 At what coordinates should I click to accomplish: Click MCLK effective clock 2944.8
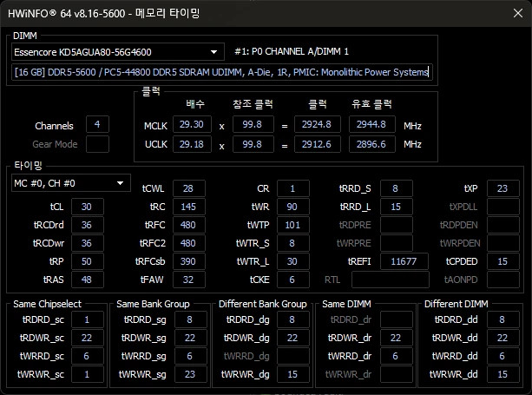(371, 124)
